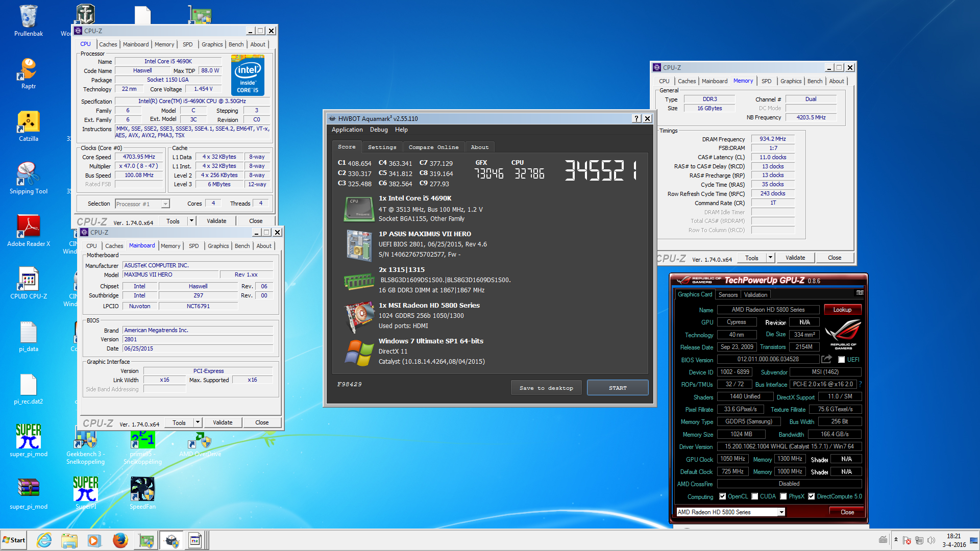The height and width of the screenshot is (551, 980).
Task: Open the Sensors tab in GPU-Z
Action: coord(728,295)
